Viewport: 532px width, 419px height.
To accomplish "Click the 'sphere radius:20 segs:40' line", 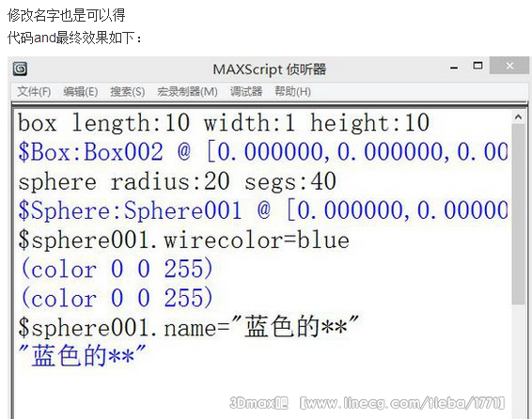I will [x=177, y=181].
